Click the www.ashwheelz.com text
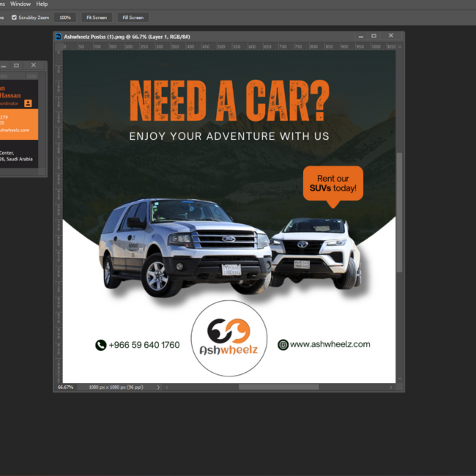The height and width of the screenshot is (476, 476). pos(330,344)
